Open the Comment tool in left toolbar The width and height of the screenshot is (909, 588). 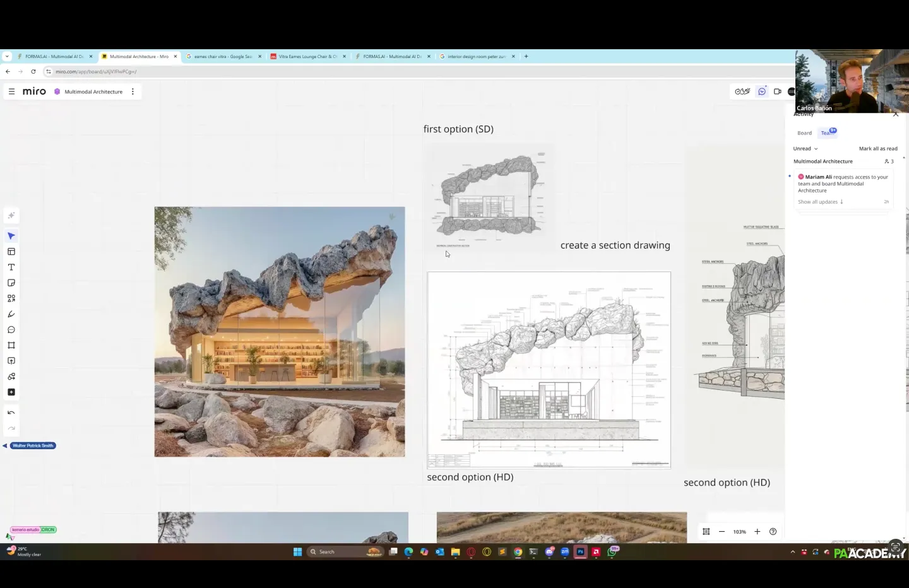coord(11,330)
